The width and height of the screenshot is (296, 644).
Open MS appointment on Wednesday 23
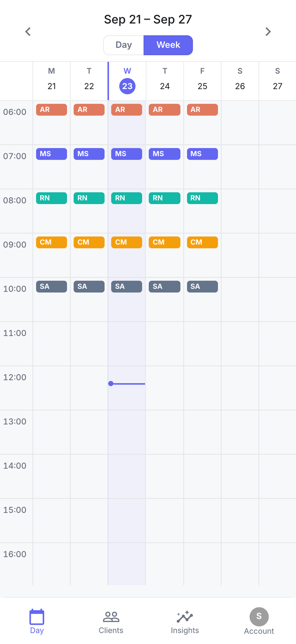127,154
